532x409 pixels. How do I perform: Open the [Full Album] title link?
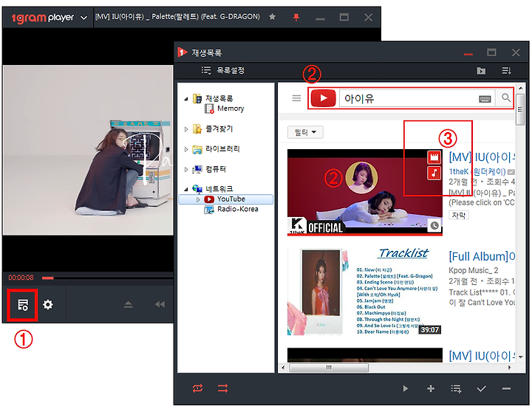482,257
